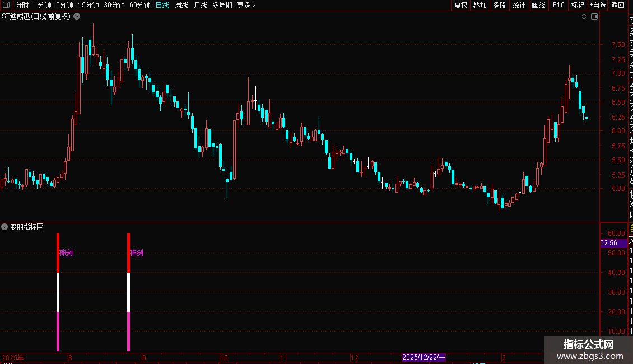The image size is (633, 364).
Task: Add the stock via +自选
Action: (x=598, y=5)
